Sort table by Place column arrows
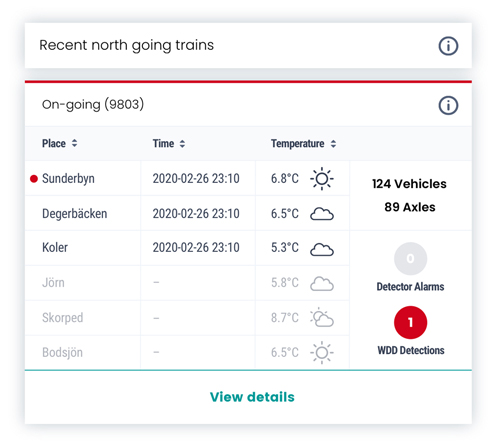The width and height of the screenshot is (500, 442). (74, 143)
